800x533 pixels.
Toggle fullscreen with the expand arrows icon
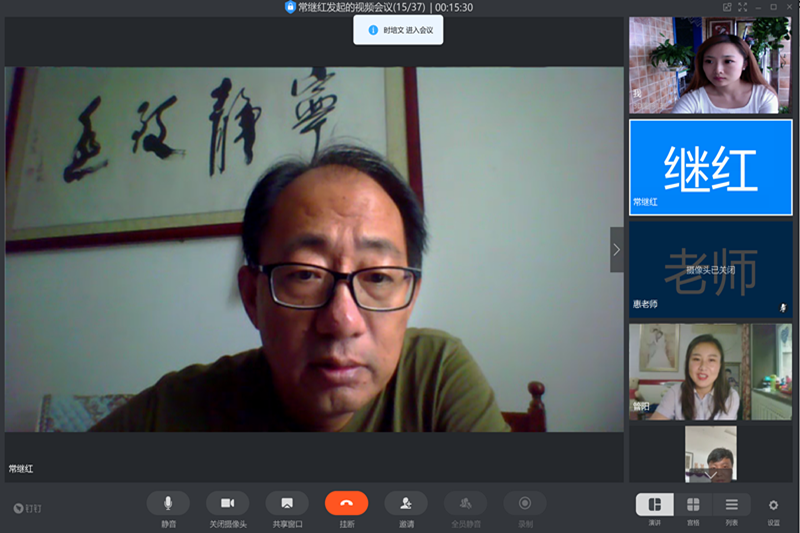pos(743,7)
